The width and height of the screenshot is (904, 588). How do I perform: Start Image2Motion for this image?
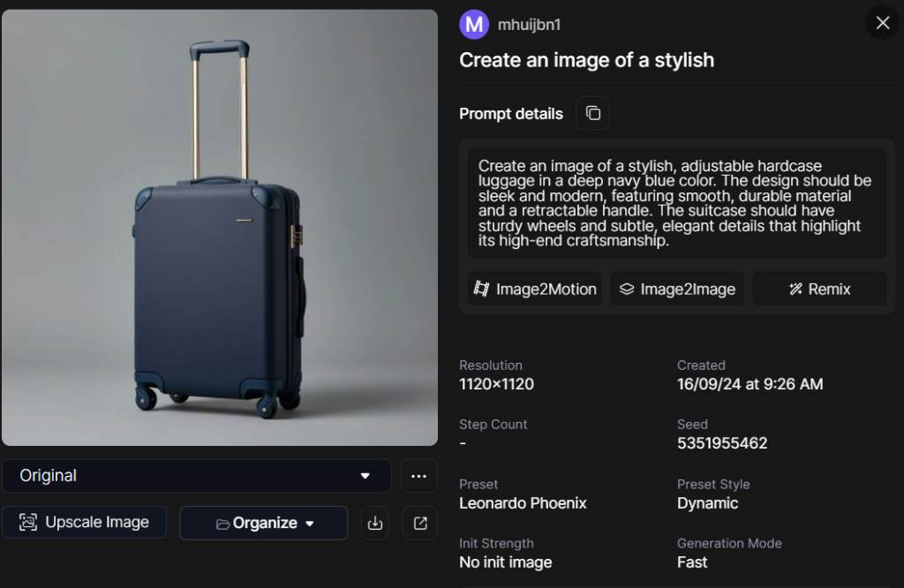click(x=535, y=289)
